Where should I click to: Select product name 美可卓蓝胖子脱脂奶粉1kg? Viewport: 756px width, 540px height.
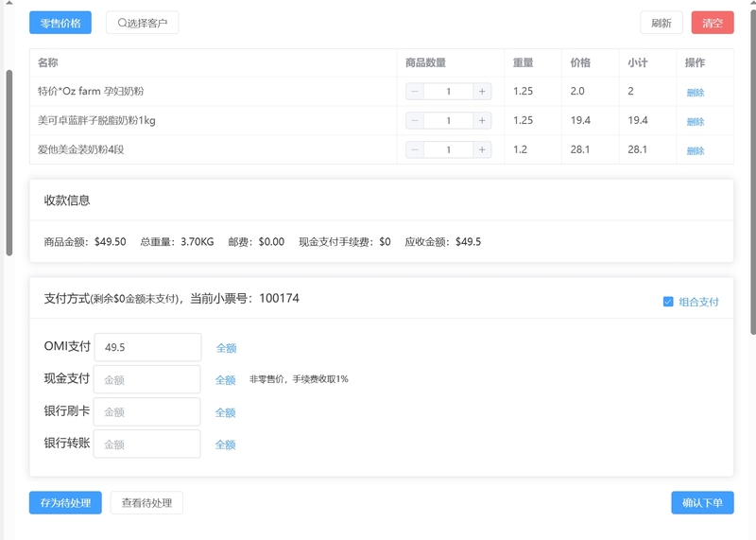[96, 121]
